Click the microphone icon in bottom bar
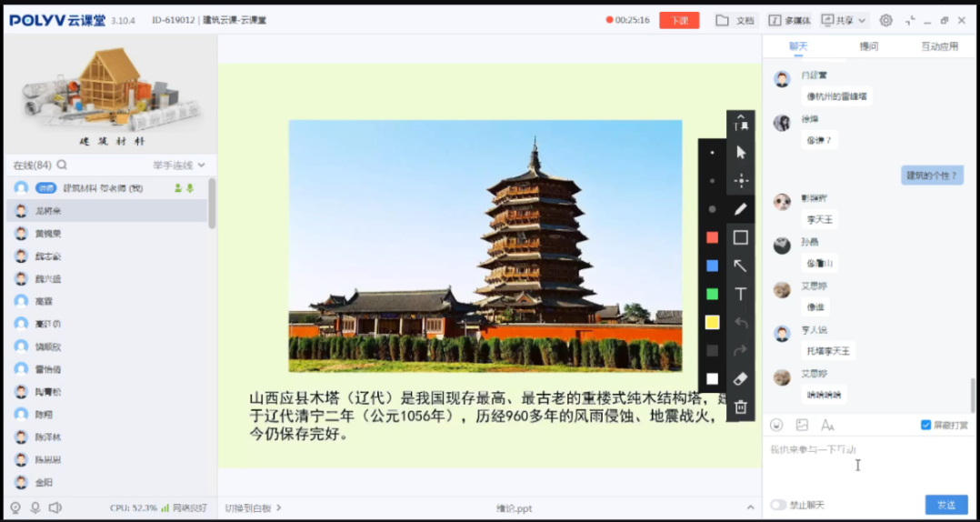Image resolution: width=980 pixels, height=522 pixels. click(x=35, y=507)
